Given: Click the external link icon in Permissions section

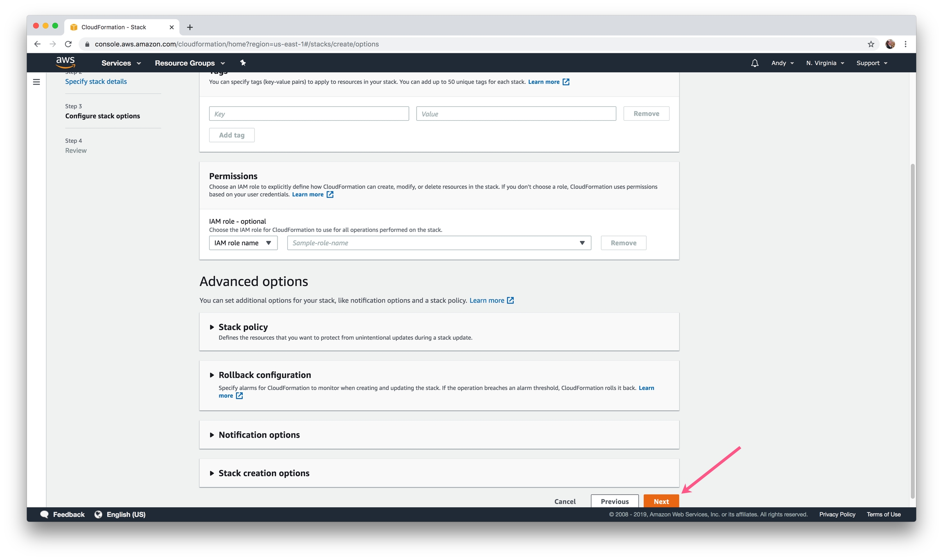Looking at the screenshot, I should (330, 194).
